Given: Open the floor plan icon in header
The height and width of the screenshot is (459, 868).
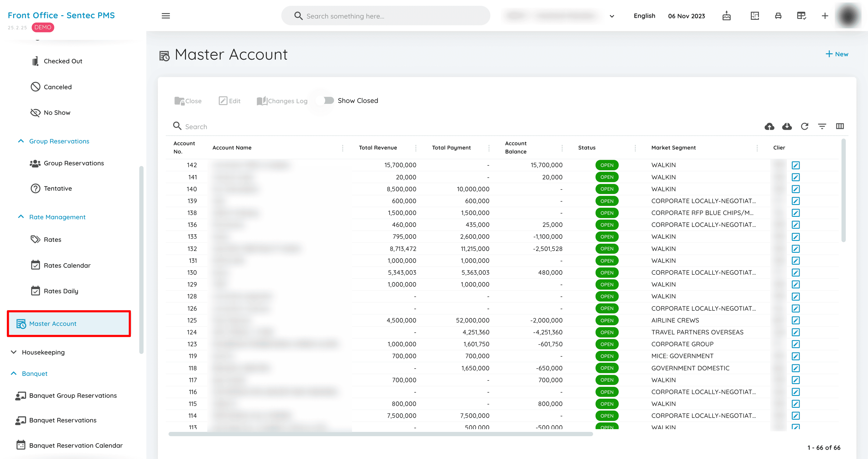Looking at the screenshot, I should pyautogui.click(x=755, y=16).
